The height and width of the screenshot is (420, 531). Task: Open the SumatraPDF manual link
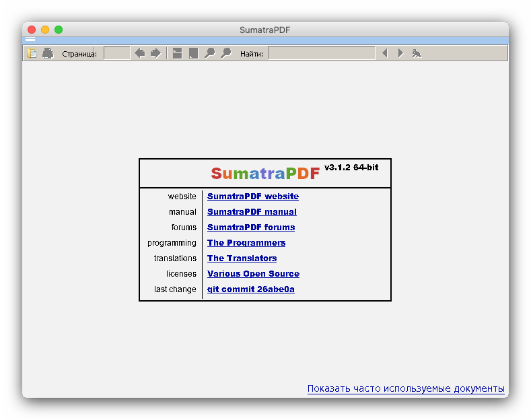click(x=251, y=212)
